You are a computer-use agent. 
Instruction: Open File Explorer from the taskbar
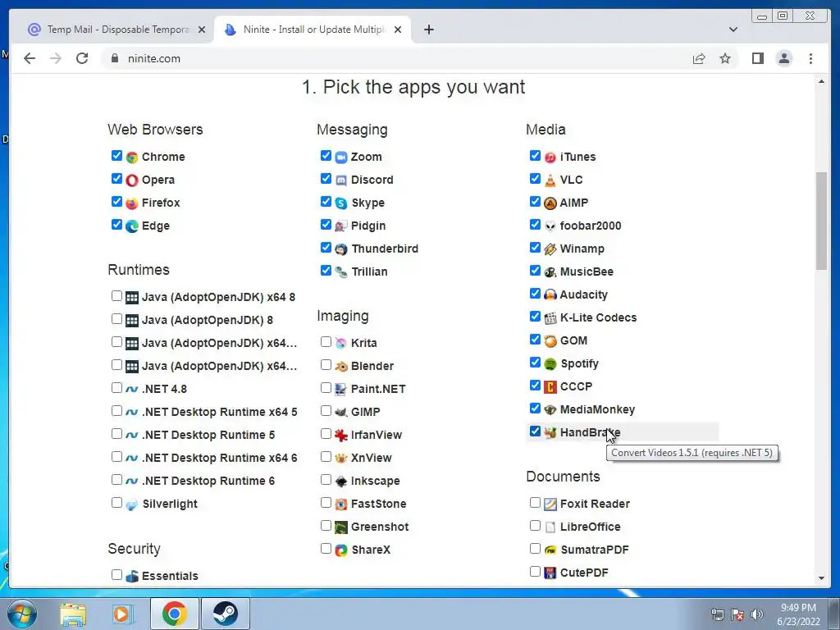click(x=73, y=614)
